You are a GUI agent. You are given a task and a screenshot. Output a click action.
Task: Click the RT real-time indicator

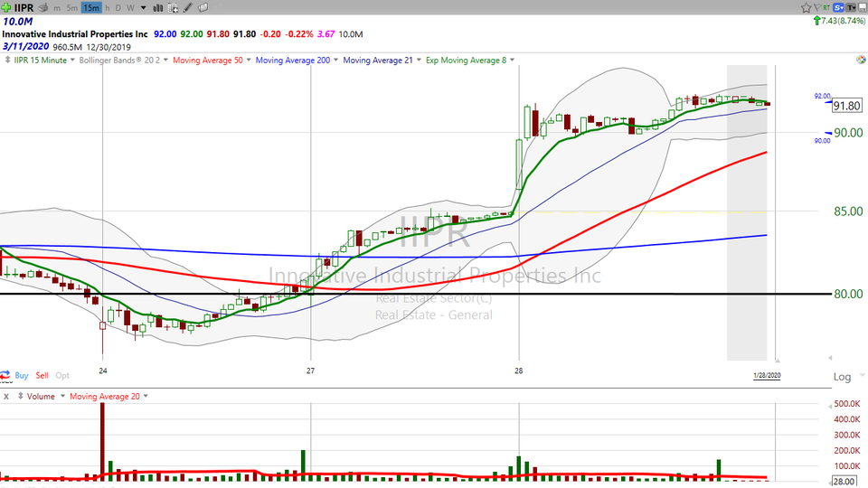[827, 7]
